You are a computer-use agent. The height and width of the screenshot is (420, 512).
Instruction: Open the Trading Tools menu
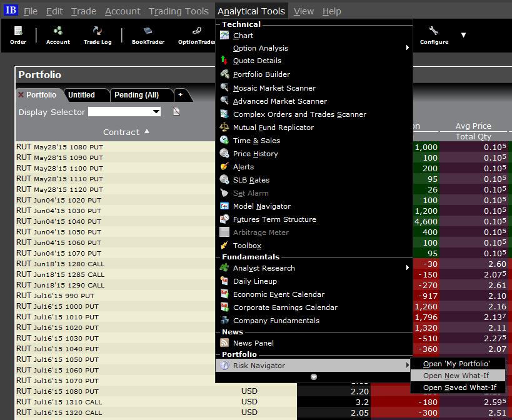point(179,11)
